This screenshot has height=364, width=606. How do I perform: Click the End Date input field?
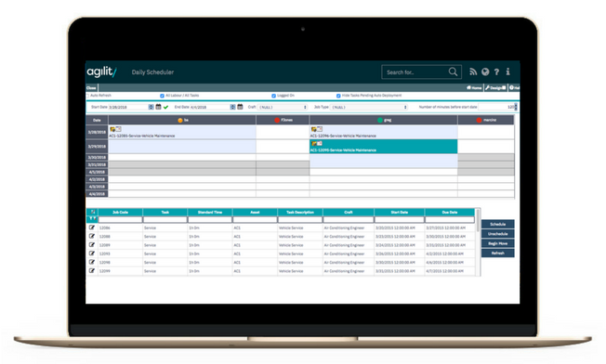coord(210,108)
